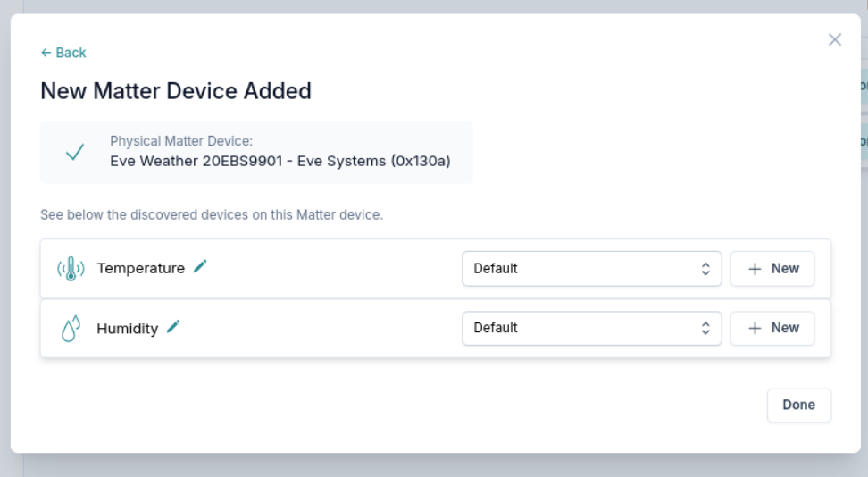Close the New Matter Device dialog

coord(835,39)
